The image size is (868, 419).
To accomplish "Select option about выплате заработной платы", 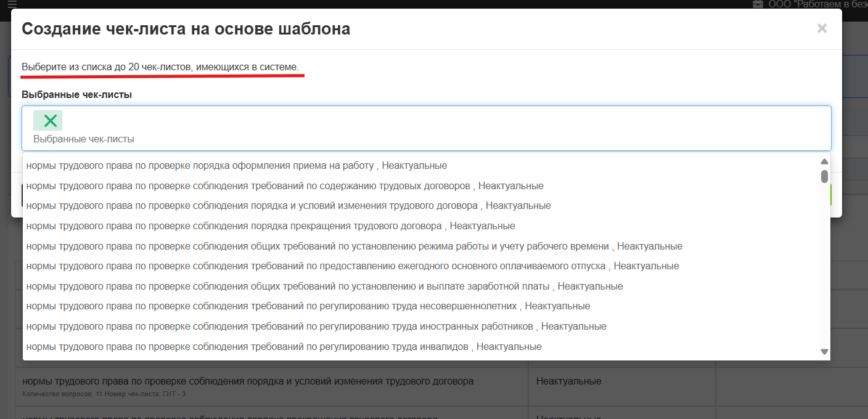I will coord(421,286).
